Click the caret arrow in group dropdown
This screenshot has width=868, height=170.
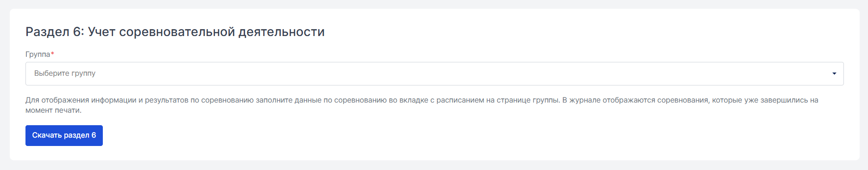834,73
